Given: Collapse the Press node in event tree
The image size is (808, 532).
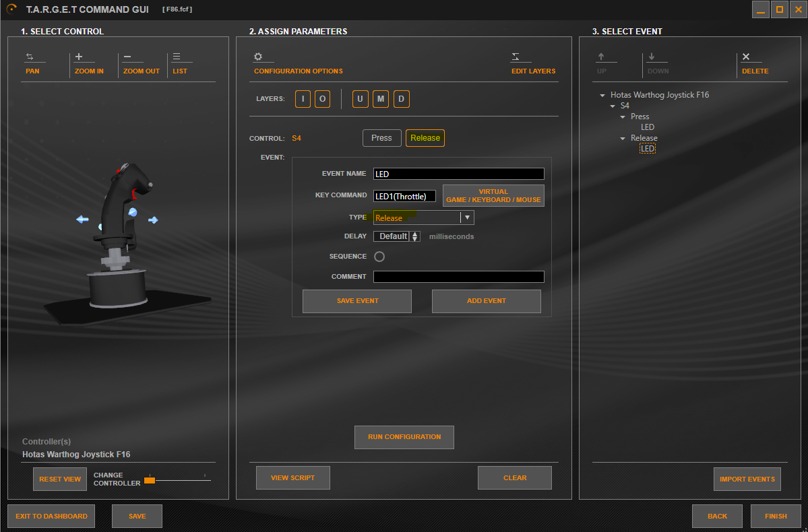Looking at the screenshot, I should (623, 117).
